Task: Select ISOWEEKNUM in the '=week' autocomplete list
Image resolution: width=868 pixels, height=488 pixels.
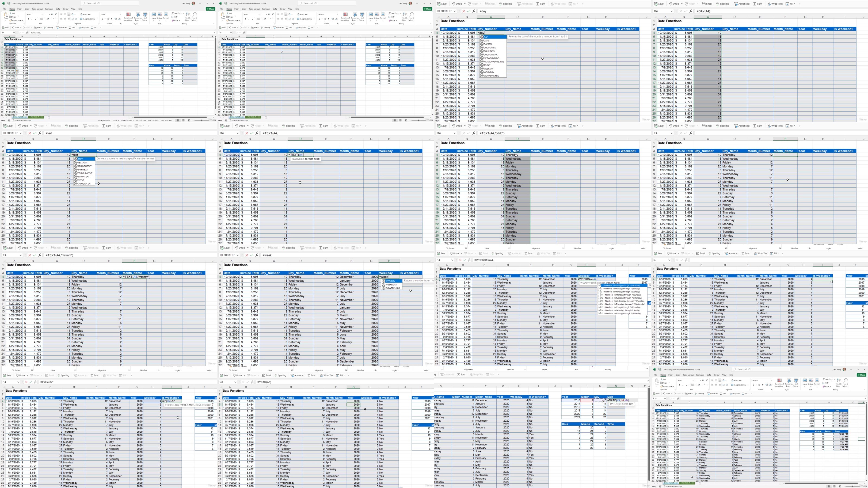Action: (x=392, y=288)
